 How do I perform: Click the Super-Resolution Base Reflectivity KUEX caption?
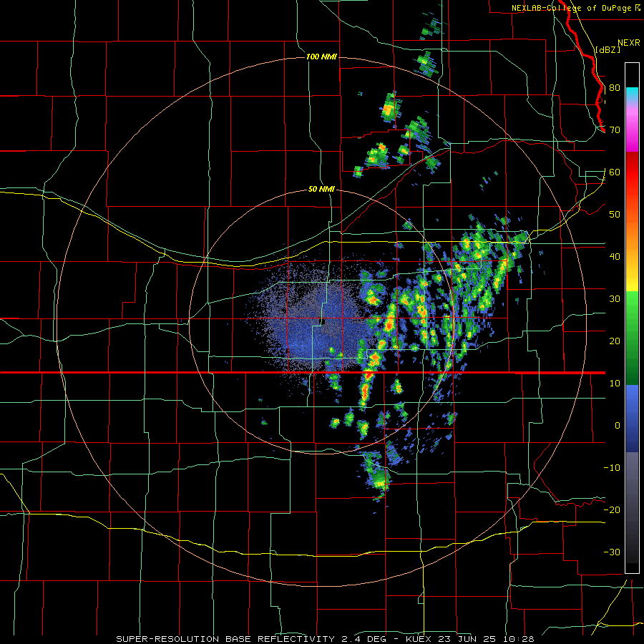click(325, 639)
